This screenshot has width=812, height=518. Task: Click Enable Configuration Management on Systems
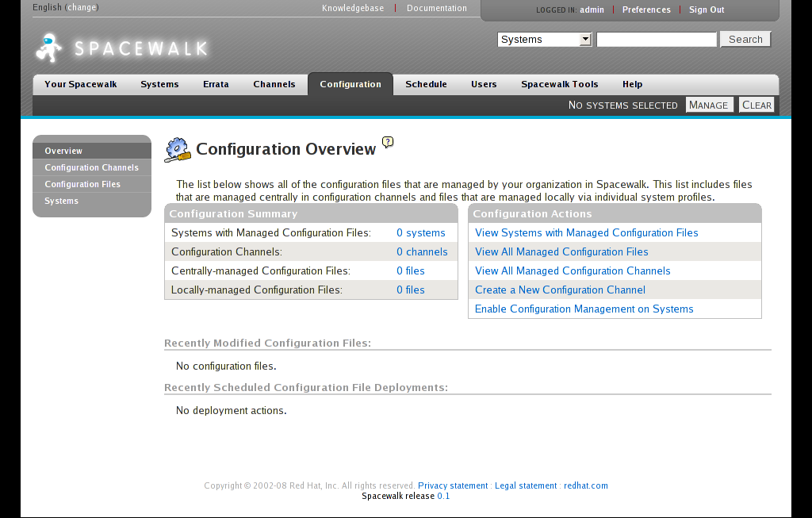click(x=584, y=309)
